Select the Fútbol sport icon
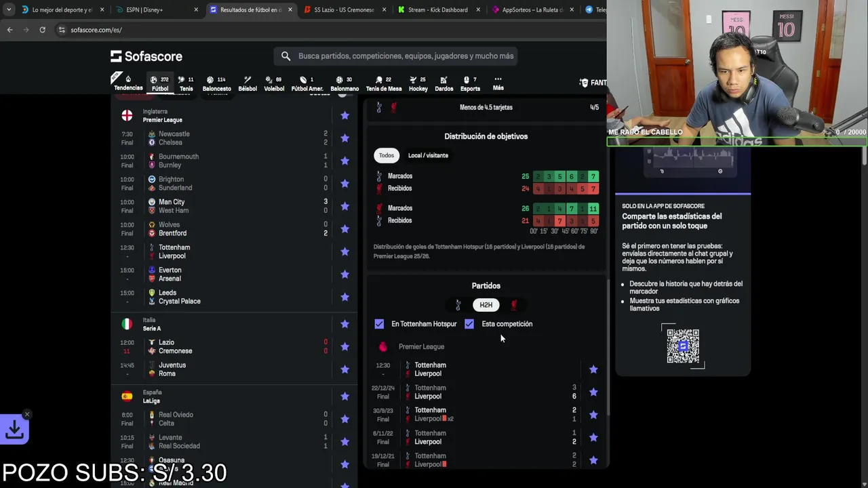Image resolution: width=868 pixels, height=488 pixels. pyautogui.click(x=160, y=83)
